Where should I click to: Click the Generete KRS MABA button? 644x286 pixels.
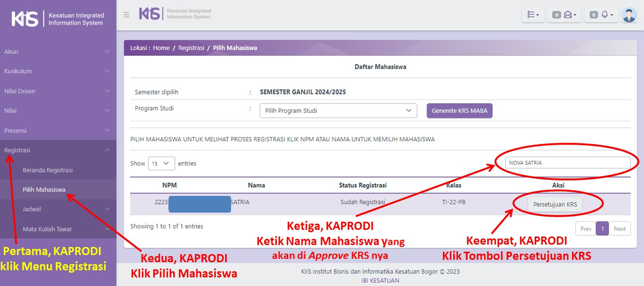point(459,111)
